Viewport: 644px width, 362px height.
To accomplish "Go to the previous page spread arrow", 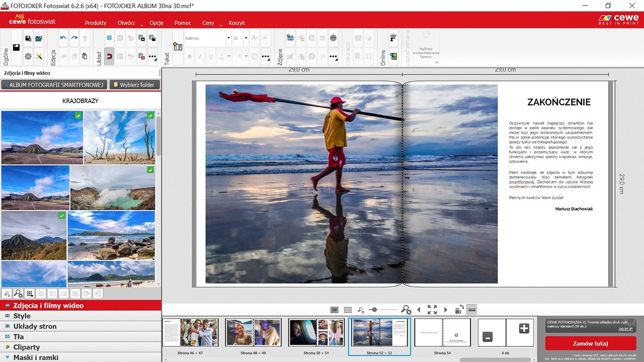I will tap(419, 310).
